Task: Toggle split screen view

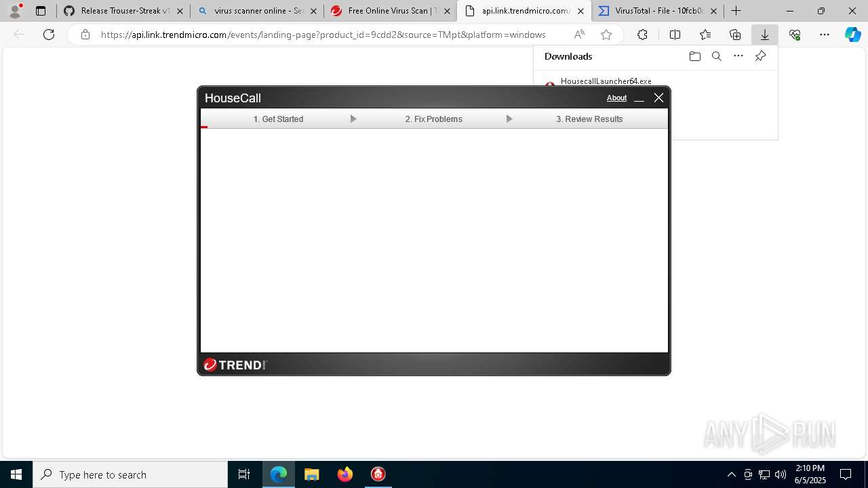Action: [x=675, y=35]
